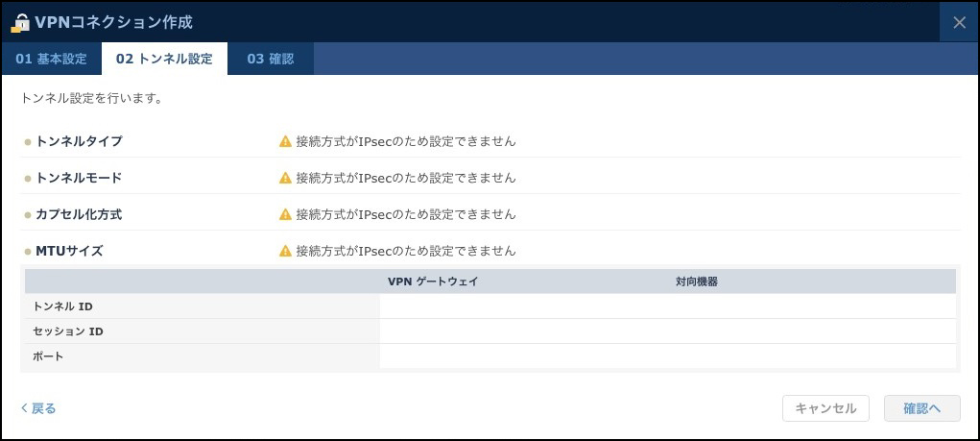Click the トンネル ID field under 対向機器
This screenshot has height=441, width=980.
[x=811, y=306]
